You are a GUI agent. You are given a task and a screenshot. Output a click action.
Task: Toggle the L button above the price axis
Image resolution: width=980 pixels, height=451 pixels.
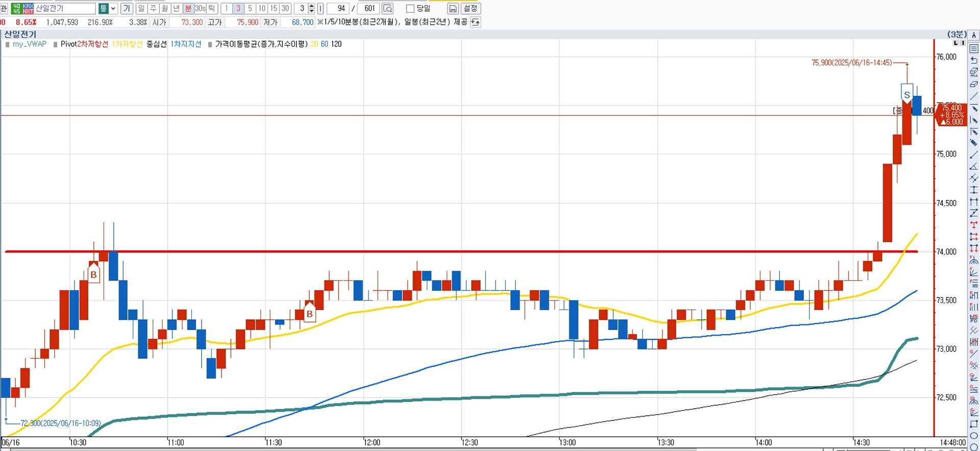955,43
